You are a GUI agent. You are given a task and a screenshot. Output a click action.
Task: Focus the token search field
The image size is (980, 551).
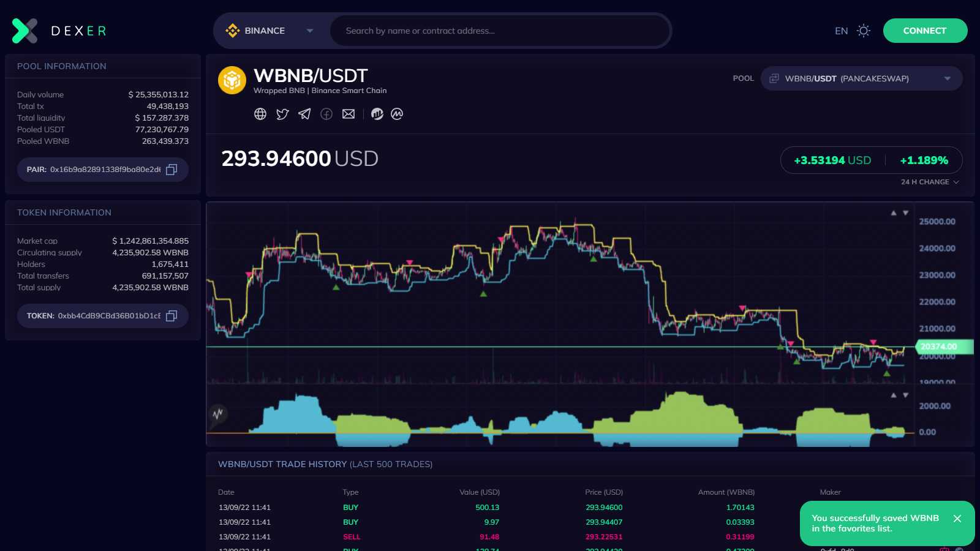tap(500, 31)
